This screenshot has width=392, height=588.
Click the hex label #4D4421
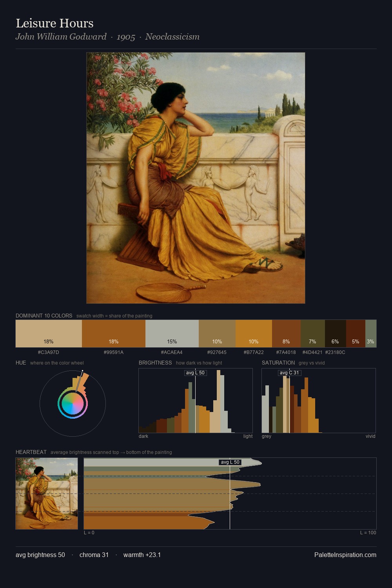coord(312,352)
